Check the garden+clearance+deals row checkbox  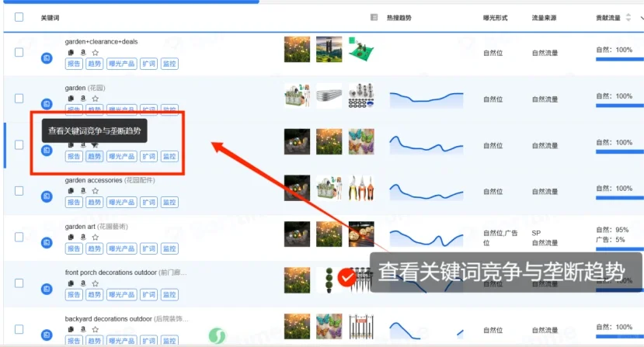(19, 52)
